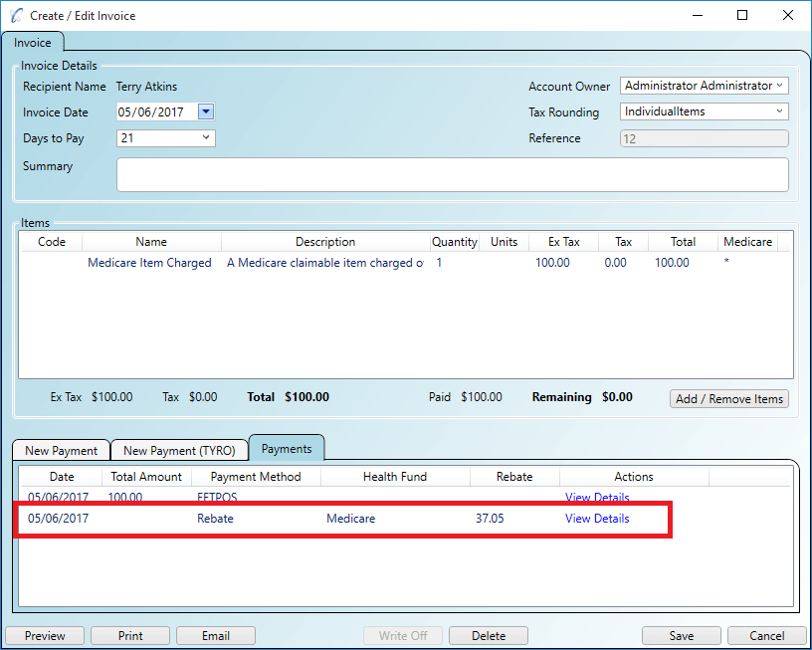Select the Payments tab
812x650 pixels.
287,448
